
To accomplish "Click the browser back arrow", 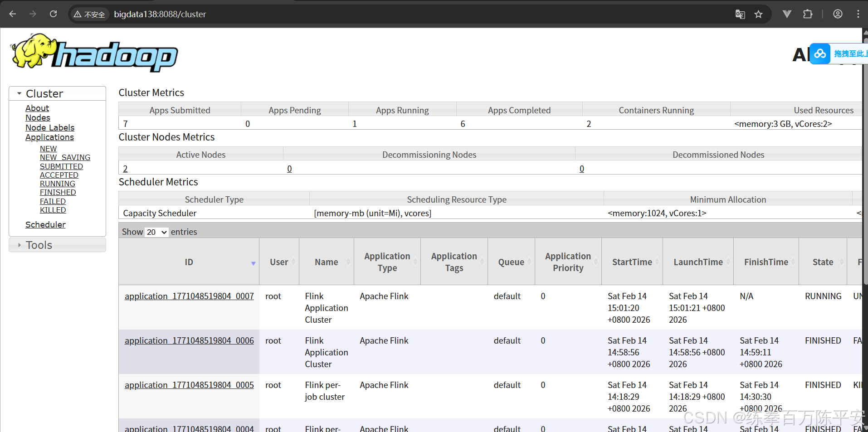I will click(13, 14).
